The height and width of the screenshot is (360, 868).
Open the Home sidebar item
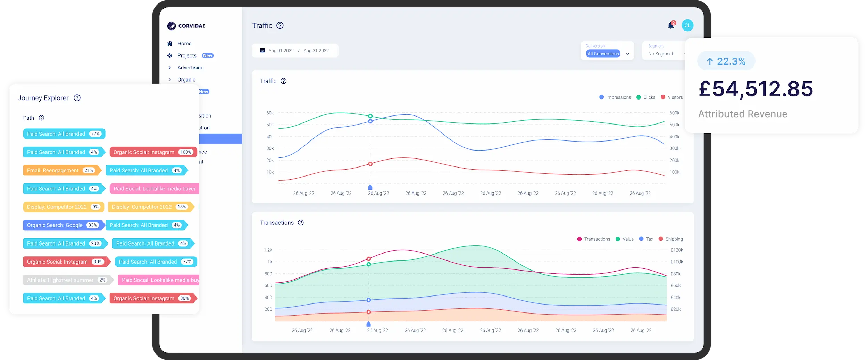click(x=184, y=43)
